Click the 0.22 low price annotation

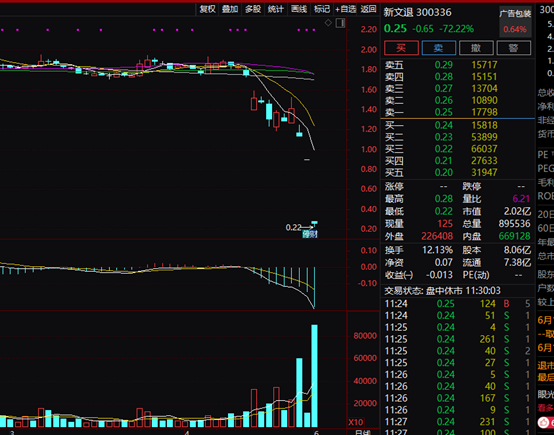pos(293,228)
